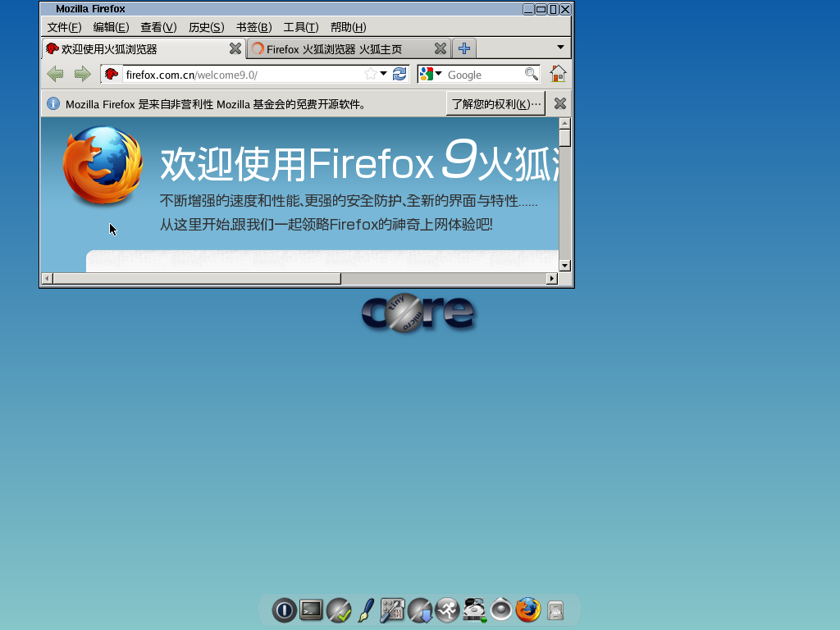Open the 历史(S) menu
Screen dimensions: 840x630
pos(206,27)
